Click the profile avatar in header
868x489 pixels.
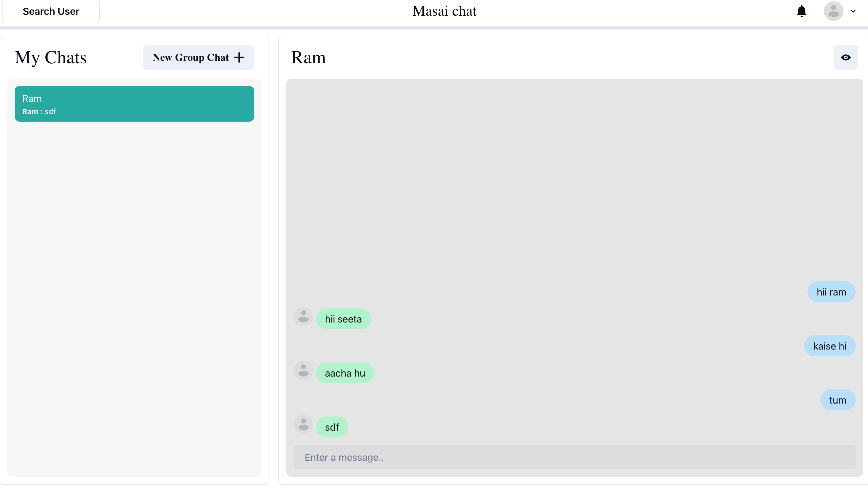point(833,11)
